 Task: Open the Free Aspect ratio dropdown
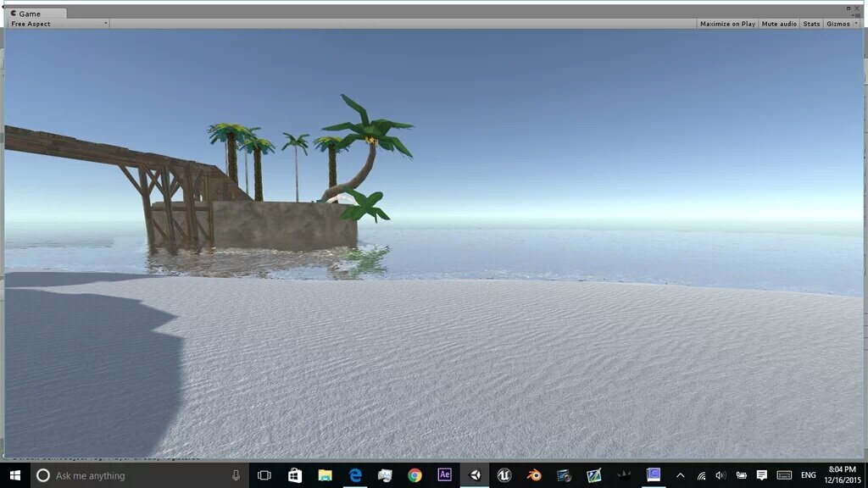click(x=58, y=24)
